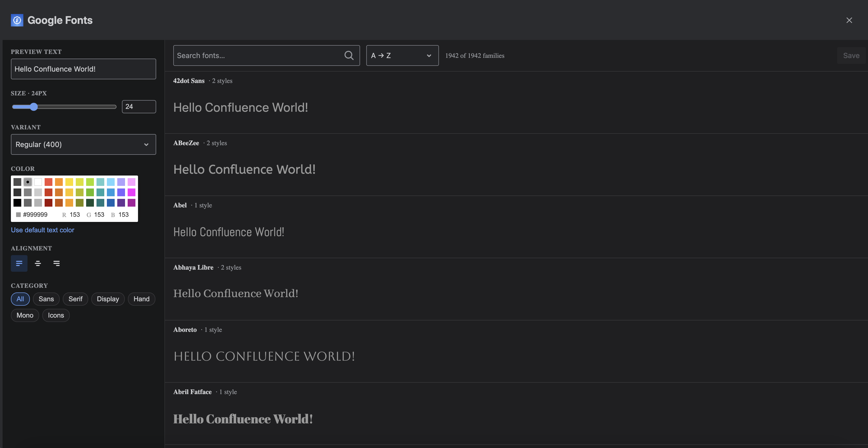868x448 pixels.
Task: Pick the yellow swatch in top row
Action: 69,182
